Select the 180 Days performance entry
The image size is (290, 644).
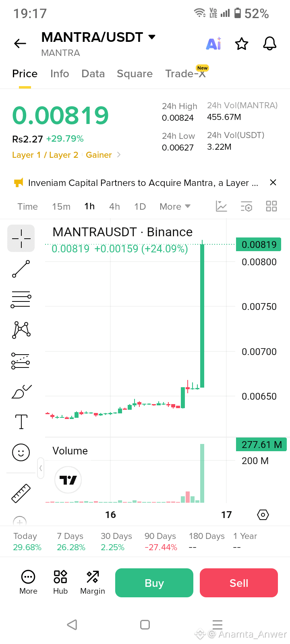tap(207, 542)
